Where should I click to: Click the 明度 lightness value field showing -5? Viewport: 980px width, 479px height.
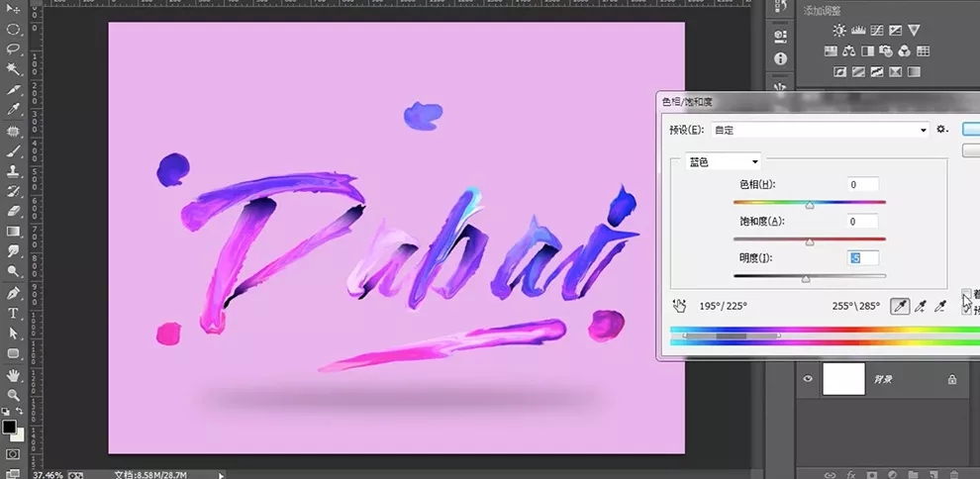[x=863, y=257]
